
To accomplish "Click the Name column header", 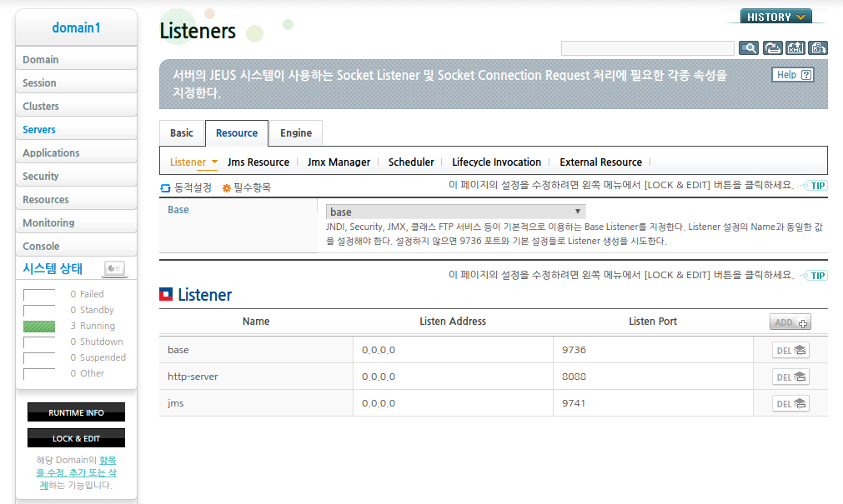I will pos(256,322).
